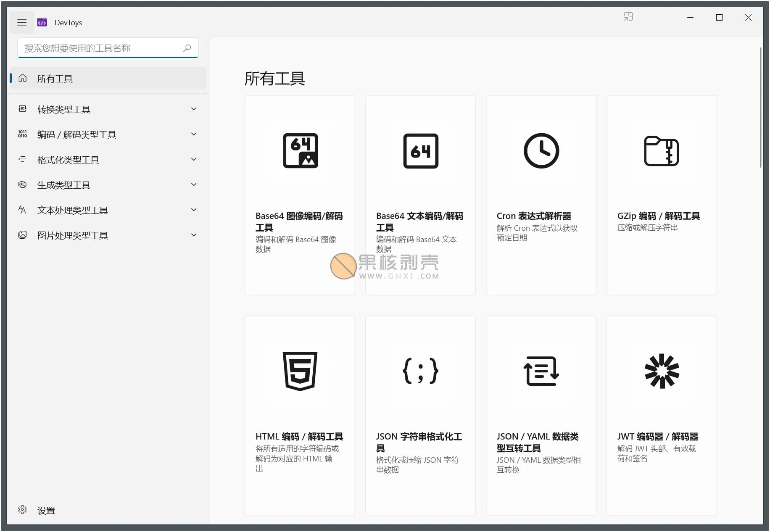This screenshot has width=770, height=532.
Task: Click the description JSON / YAML 数据类型相互转换
Action: pyautogui.click(x=538, y=465)
